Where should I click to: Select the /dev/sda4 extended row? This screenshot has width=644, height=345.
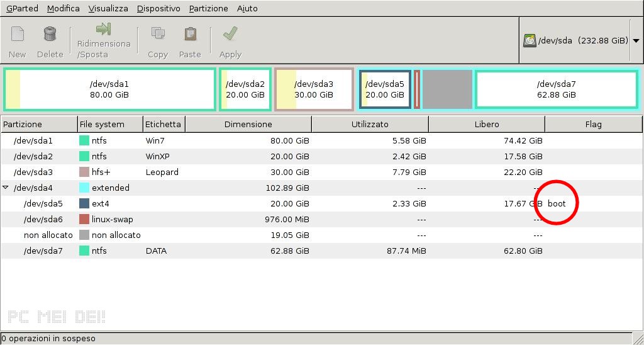pyautogui.click(x=321, y=188)
